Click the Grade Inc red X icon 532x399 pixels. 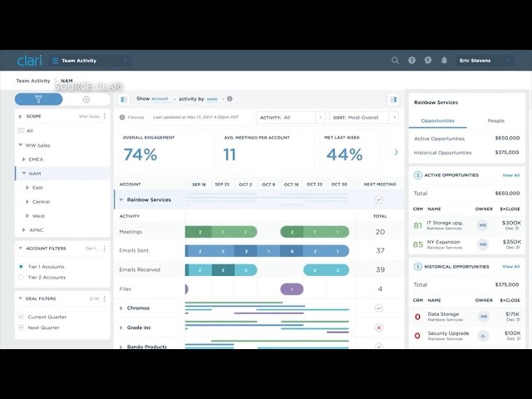click(x=379, y=328)
